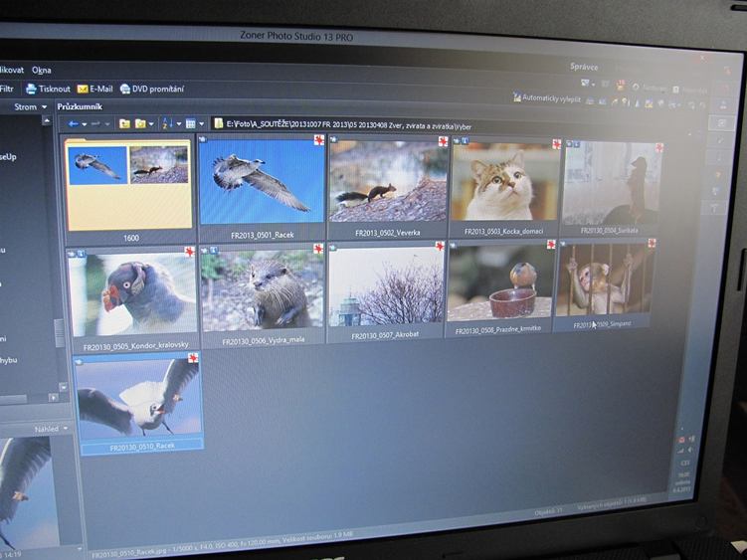Image resolution: width=747 pixels, height=560 pixels.
Task: Open the Náhled panel dropdown
Action: pos(66,429)
